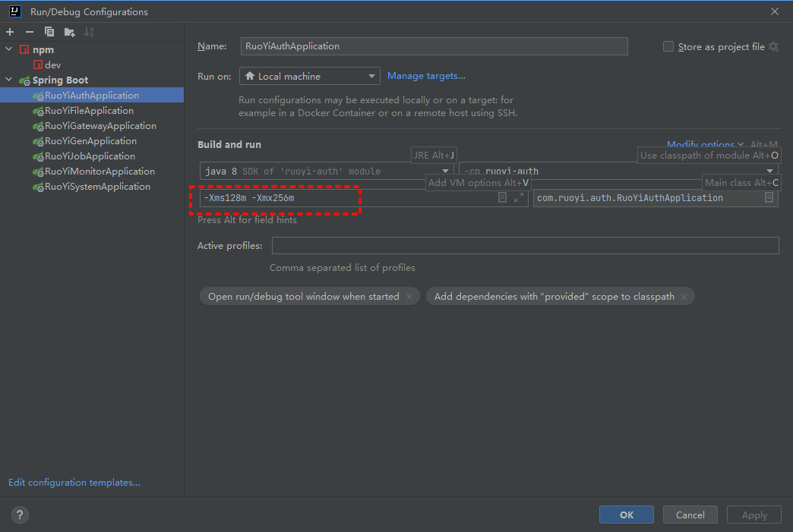Open the Modify options menu
The width and height of the screenshot is (793, 532).
[704, 144]
